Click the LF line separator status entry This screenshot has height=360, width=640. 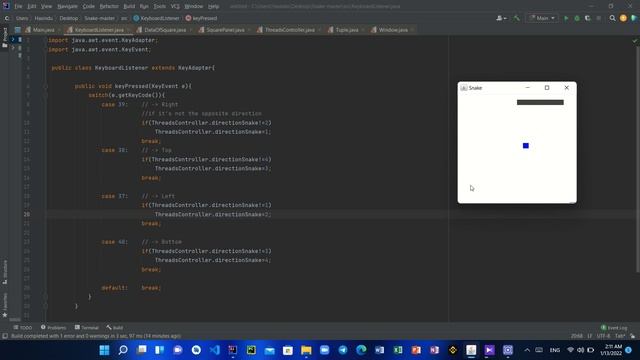pyautogui.click(x=589, y=336)
